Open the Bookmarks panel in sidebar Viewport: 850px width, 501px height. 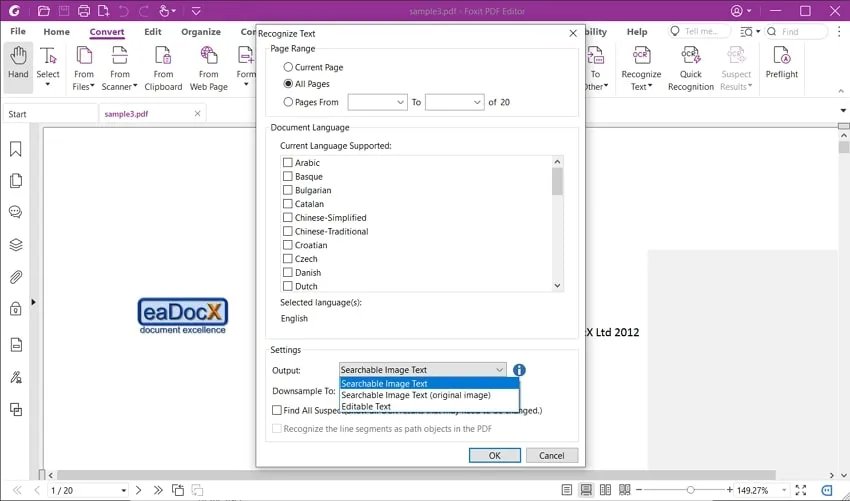[16, 149]
